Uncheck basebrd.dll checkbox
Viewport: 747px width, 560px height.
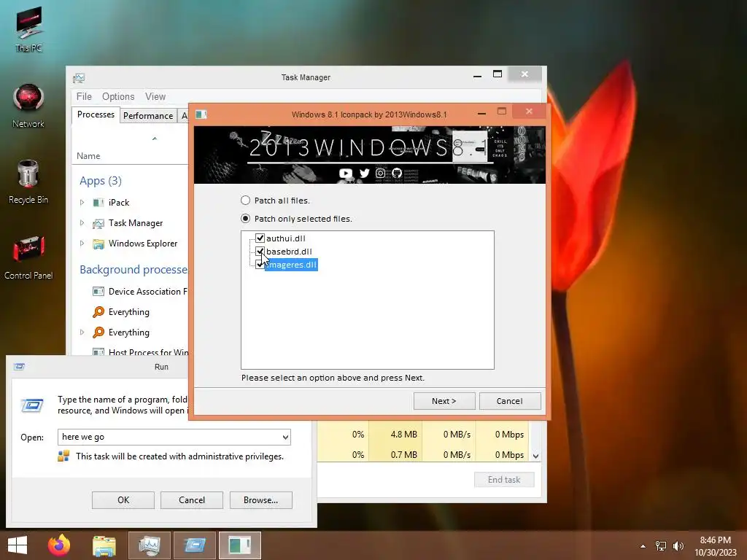260,251
